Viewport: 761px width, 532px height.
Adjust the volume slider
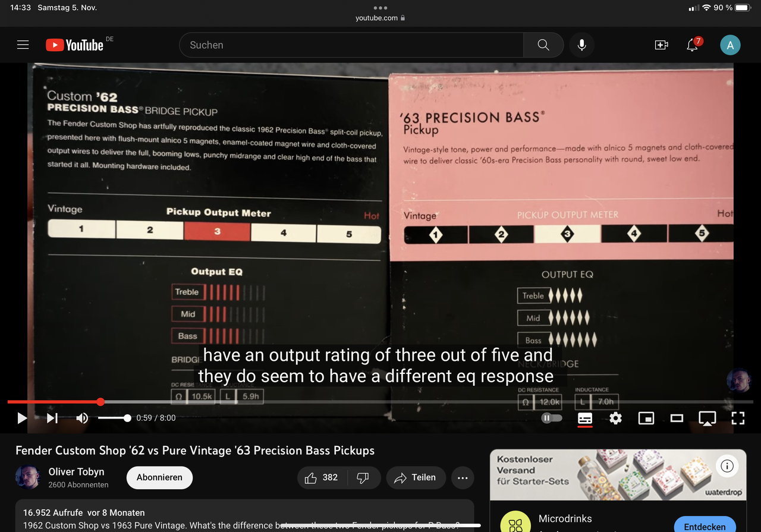[x=114, y=418]
